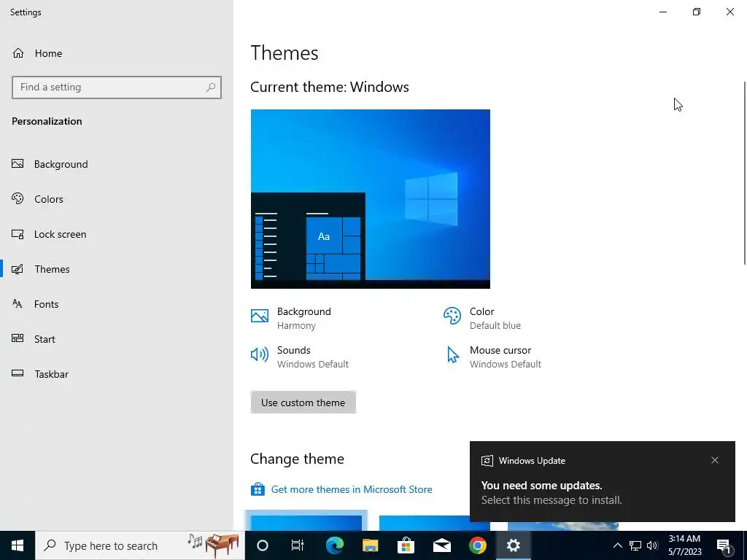Dismiss the Windows Update notification
747x560 pixels.
click(715, 460)
